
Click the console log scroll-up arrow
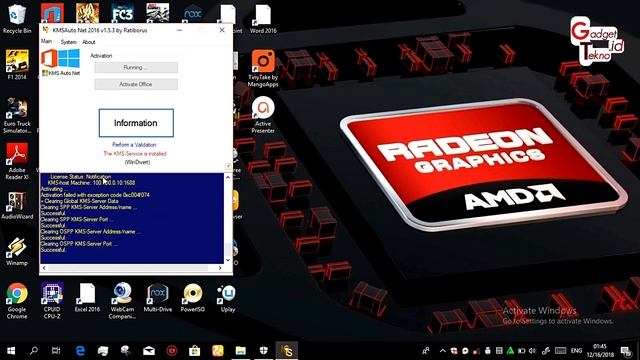point(228,177)
